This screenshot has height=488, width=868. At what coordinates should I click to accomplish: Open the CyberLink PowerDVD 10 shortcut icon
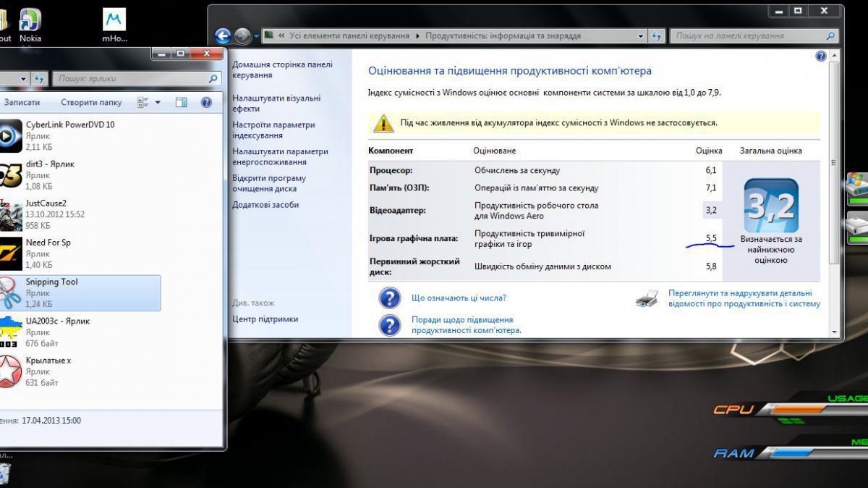(x=9, y=135)
